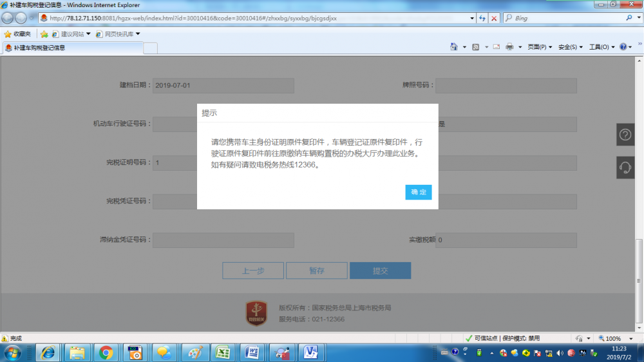Open the customer service headset side icon

pos(625,167)
